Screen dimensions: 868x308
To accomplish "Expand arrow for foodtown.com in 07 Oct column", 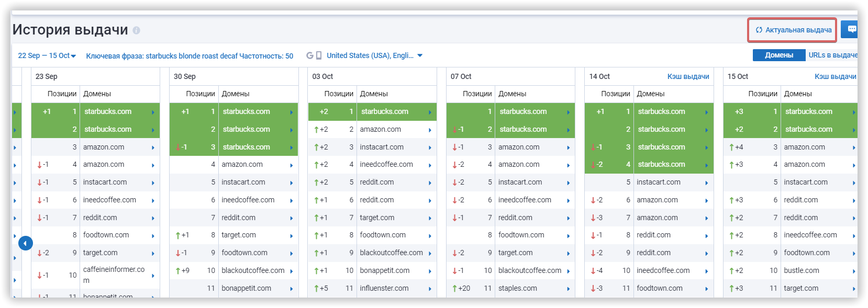I will (568, 236).
